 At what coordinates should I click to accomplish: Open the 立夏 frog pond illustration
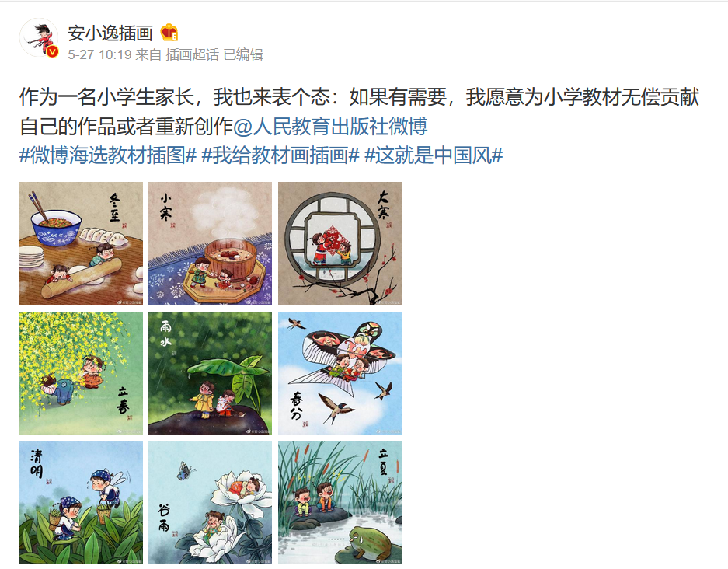click(x=340, y=503)
